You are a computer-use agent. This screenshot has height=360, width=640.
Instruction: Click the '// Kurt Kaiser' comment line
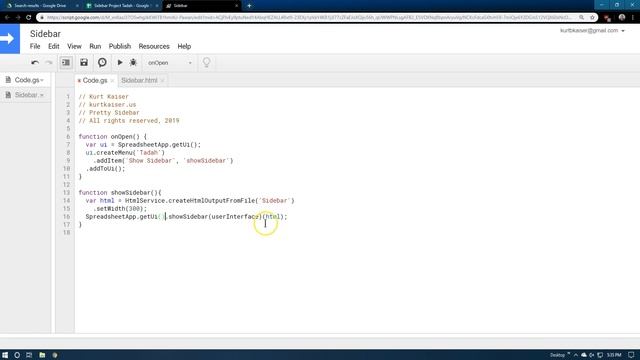[103, 97]
